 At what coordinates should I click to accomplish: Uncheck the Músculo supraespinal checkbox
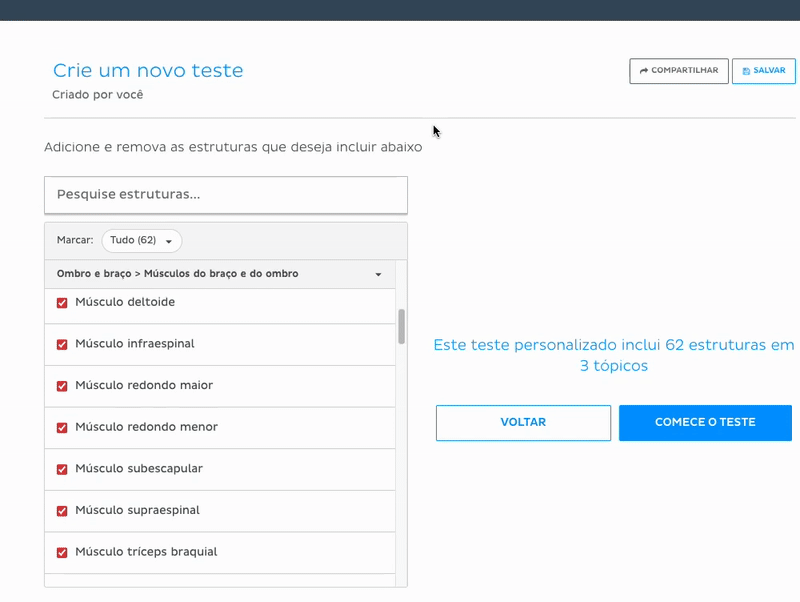point(62,511)
